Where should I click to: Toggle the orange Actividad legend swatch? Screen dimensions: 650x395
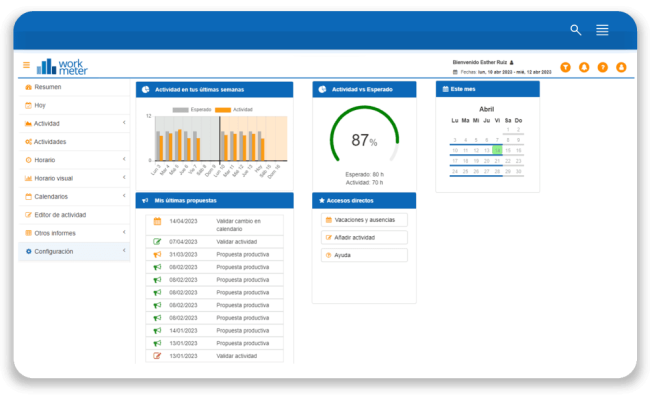(223, 110)
